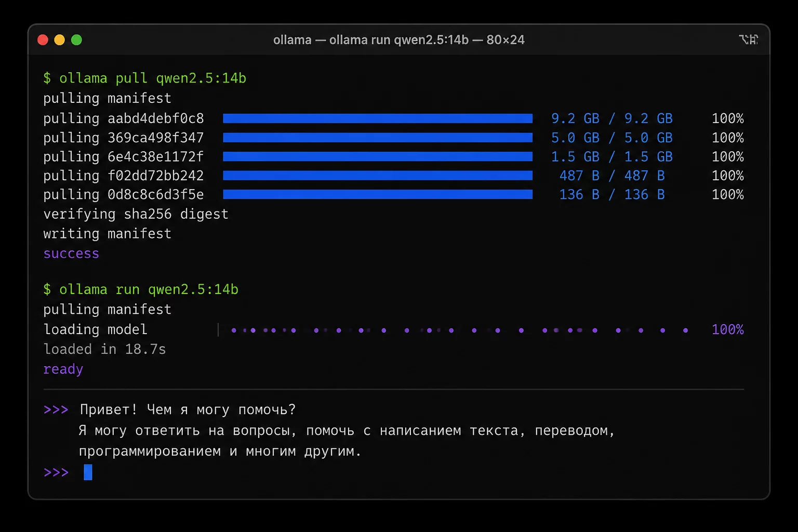Click the 'loaded in 18.7s' line
The height and width of the screenshot is (532, 798).
pyautogui.click(x=104, y=349)
